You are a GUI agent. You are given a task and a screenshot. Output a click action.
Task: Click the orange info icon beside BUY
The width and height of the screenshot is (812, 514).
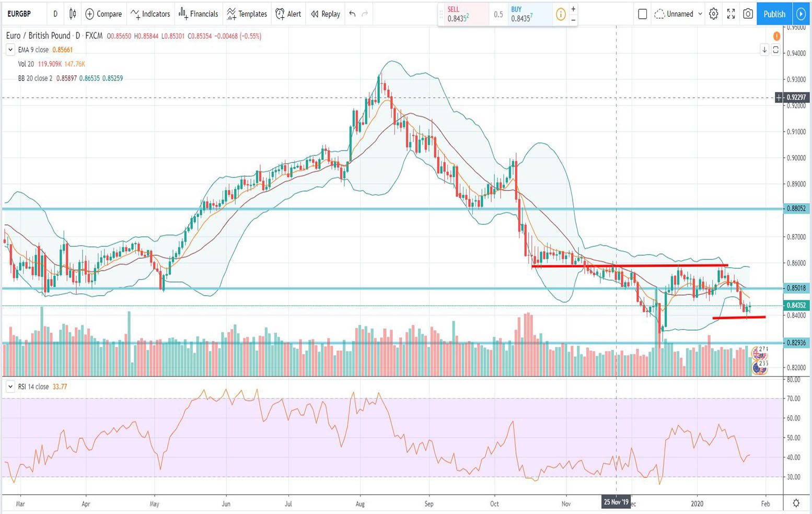click(560, 15)
